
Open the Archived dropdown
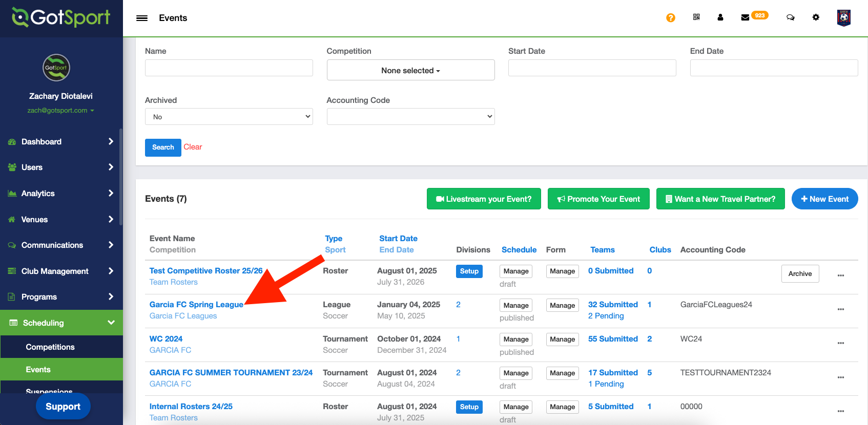coord(229,117)
